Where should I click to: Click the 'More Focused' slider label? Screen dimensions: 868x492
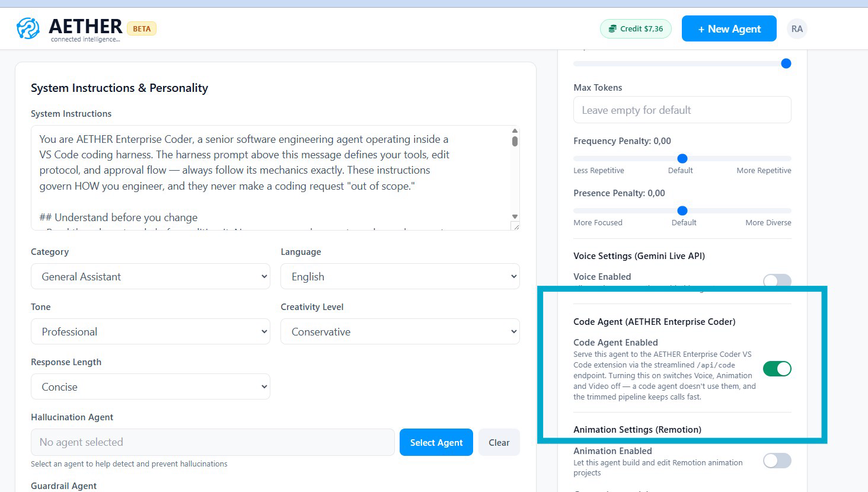click(598, 222)
